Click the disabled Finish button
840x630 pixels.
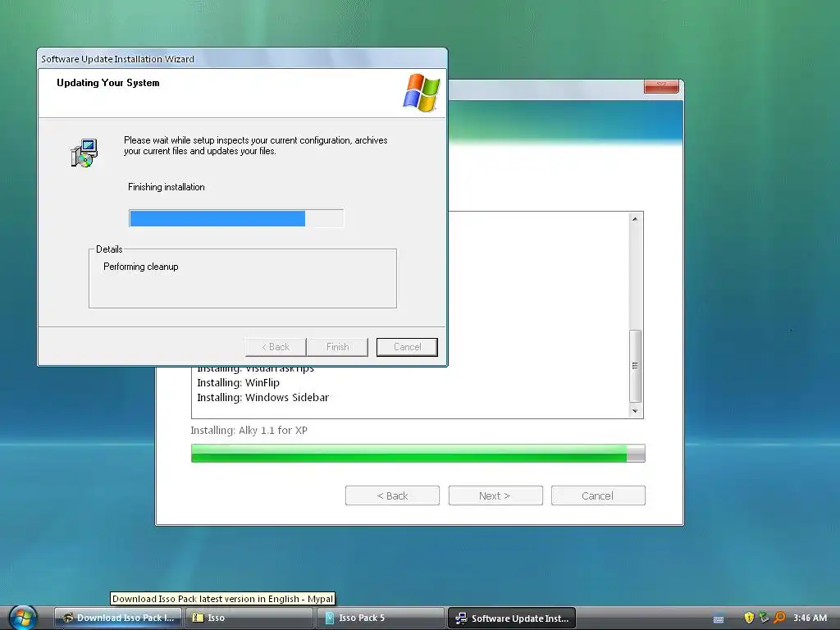point(337,347)
